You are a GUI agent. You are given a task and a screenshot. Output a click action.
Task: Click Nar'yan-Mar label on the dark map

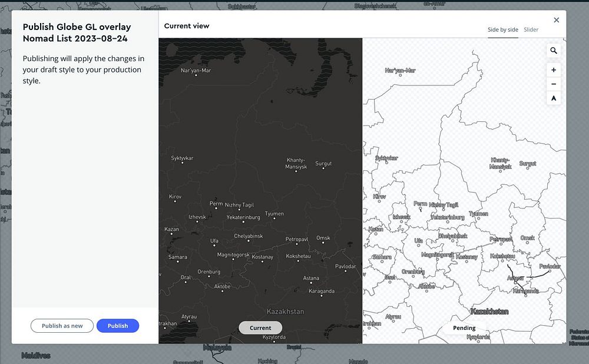pos(196,70)
